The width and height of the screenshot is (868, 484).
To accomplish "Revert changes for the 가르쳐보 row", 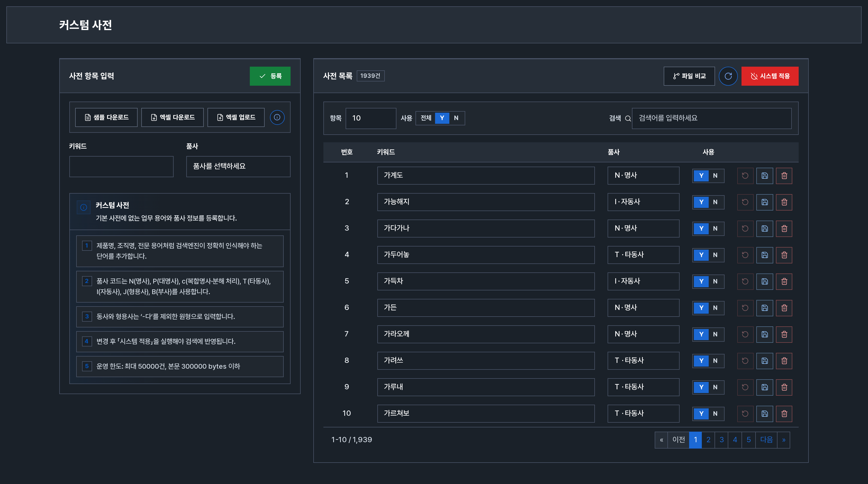I will pyautogui.click(x=745, y=414).
